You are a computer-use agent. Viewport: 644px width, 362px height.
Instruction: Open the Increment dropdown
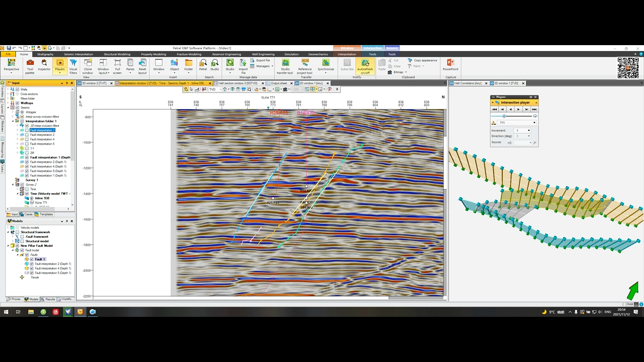point(529,130)
